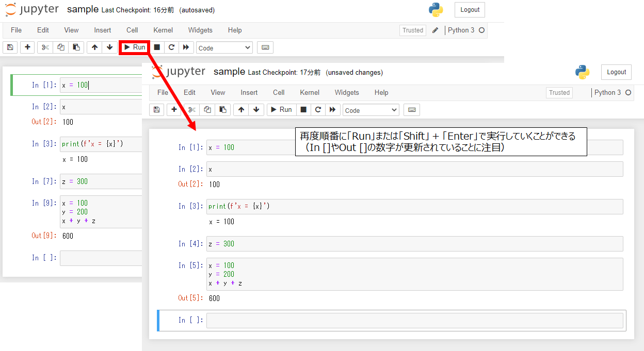Click the stop (interrupt kernel) icon in the front notebook

click(303, 110)
